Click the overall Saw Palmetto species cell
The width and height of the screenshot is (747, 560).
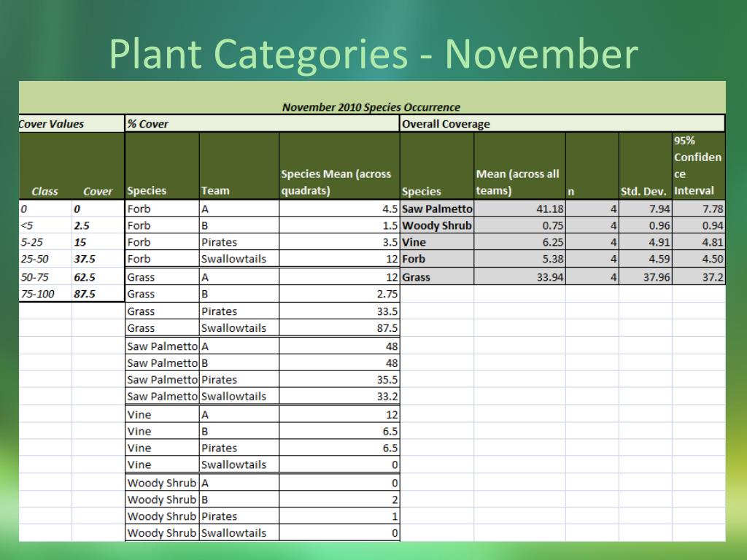pos(437,209)
